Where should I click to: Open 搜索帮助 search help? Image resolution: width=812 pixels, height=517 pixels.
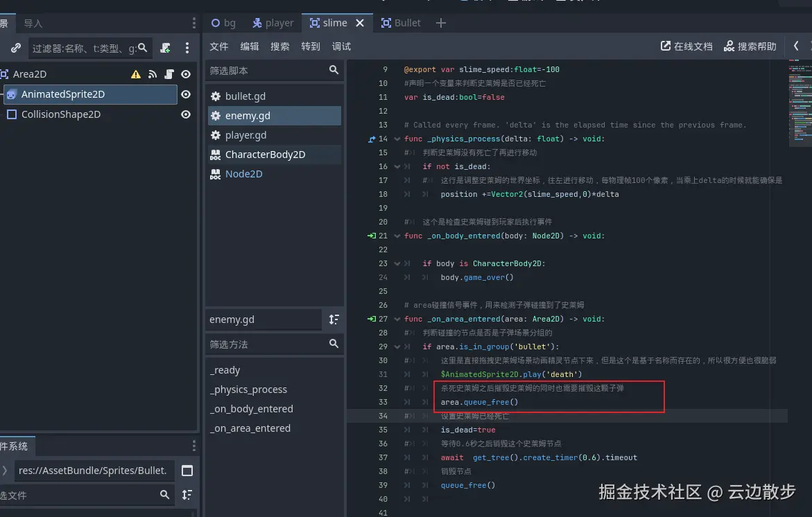pyautogui.click(x=750, y=46)
